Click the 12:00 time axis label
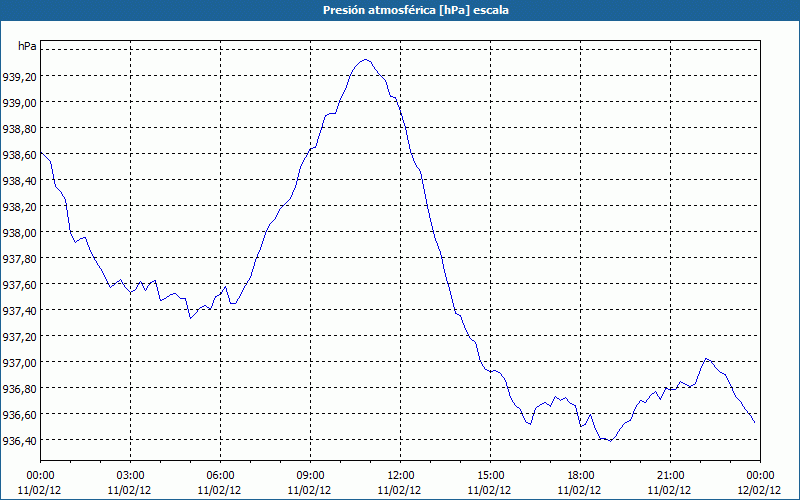The height and width of the screenshot is (500, 800). pos(401,476)
